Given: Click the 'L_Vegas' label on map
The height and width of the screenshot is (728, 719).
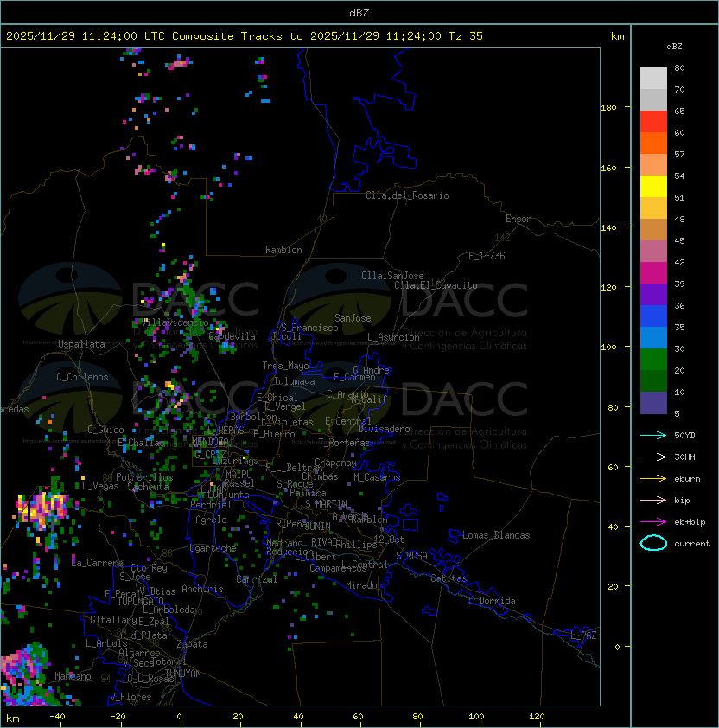Looking at the screenshot, I should click(x=100, y=486).
